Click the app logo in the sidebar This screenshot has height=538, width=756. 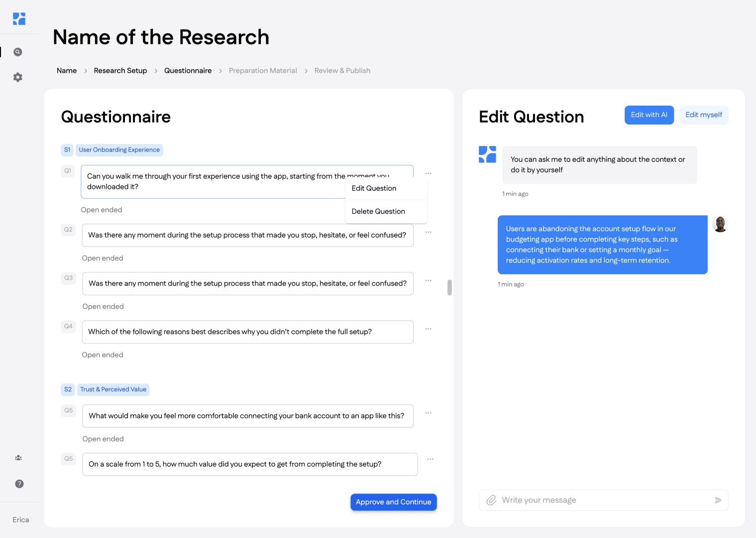(19, 19)
